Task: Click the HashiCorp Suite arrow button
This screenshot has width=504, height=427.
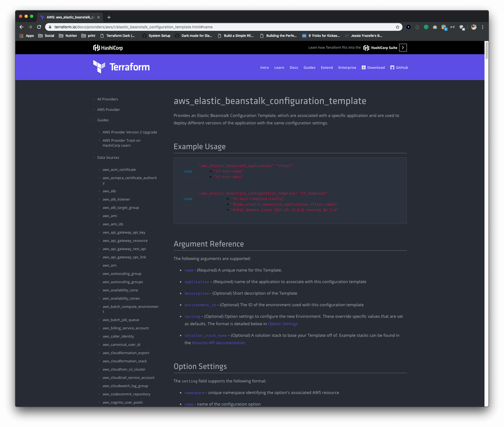Action: click(x=403, y=48)
